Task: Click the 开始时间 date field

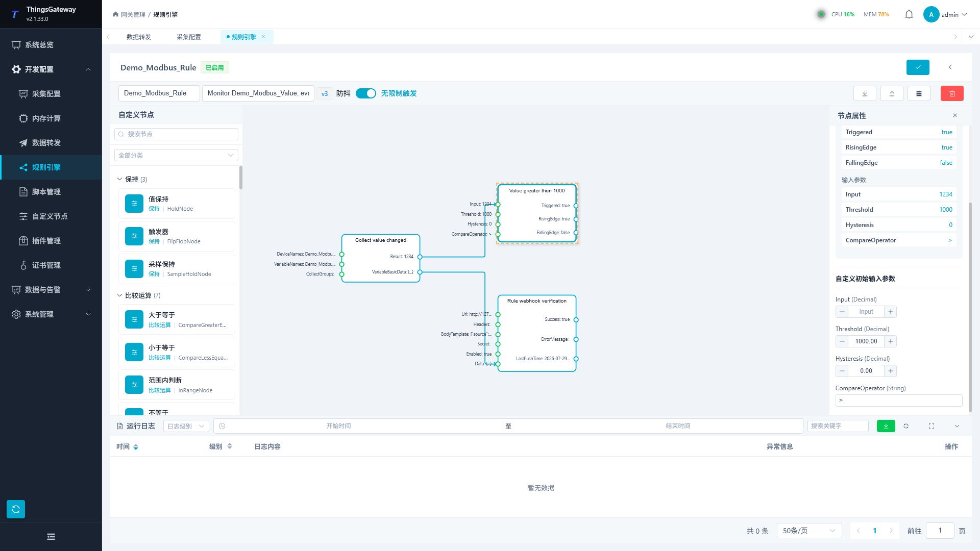Action: pos(338,426)
